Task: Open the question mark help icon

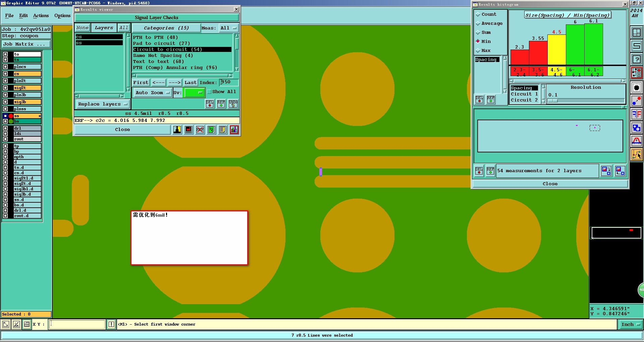Action: point(636,59)
